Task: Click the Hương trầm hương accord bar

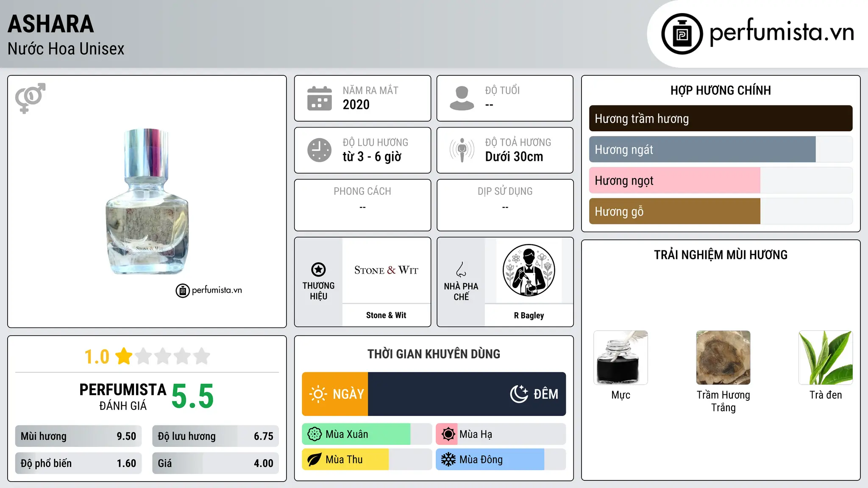Action: coord(721,118)
